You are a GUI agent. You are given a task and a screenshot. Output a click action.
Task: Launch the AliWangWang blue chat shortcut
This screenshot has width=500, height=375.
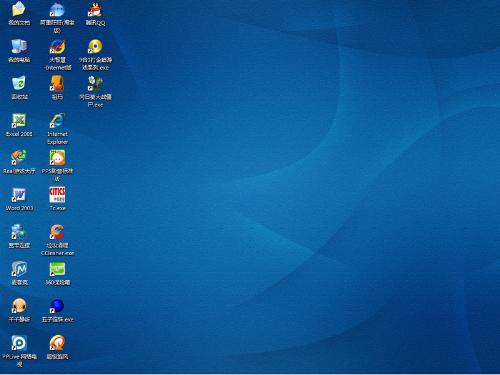point(57,9)
